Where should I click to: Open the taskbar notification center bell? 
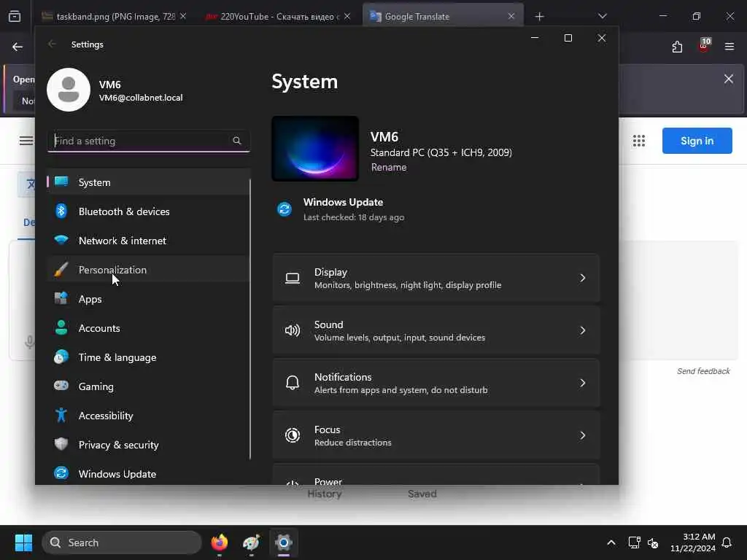click(x=727, y=542)
